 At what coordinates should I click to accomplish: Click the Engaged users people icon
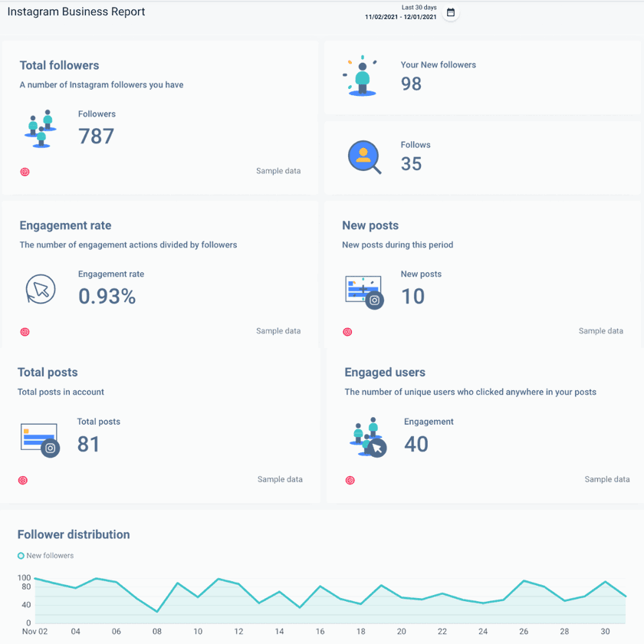(x=367, y=437)
